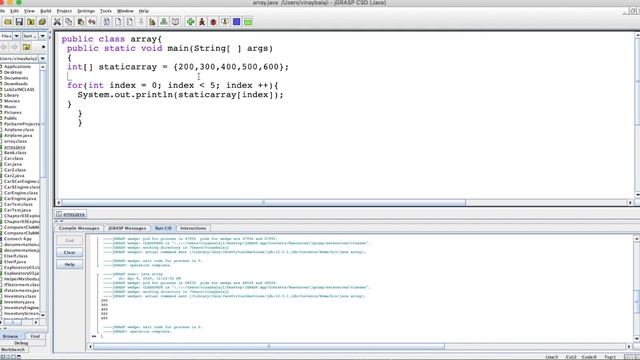Click the Remove CSD toolbar icon
Viewport: 640px width, 360px height.
point(118,22)
